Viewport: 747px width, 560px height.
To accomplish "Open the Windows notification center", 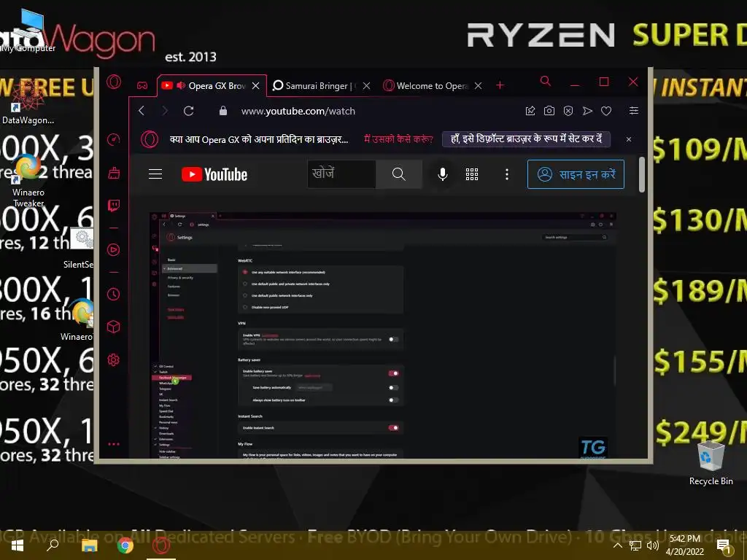I will pos(724,546).
